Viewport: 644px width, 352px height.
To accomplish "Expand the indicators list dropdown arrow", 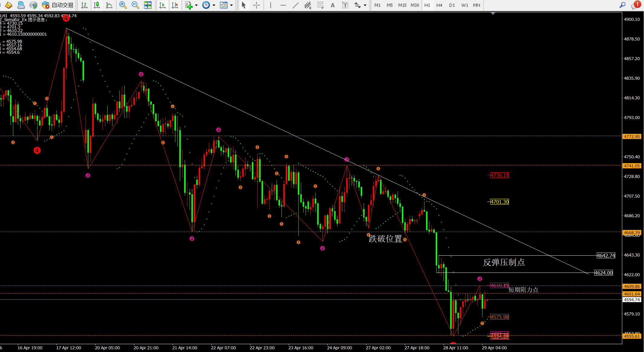I will point(197,5).
